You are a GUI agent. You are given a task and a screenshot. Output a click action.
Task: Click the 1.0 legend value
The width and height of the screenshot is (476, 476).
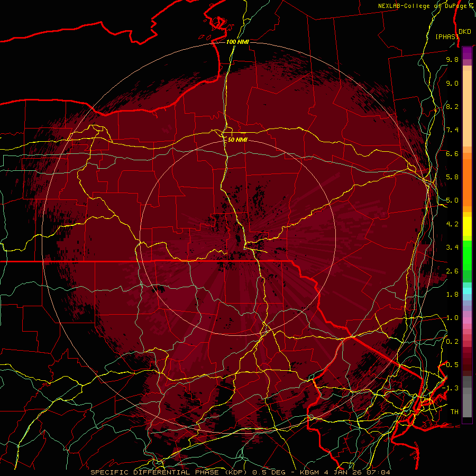click(452, 318)
